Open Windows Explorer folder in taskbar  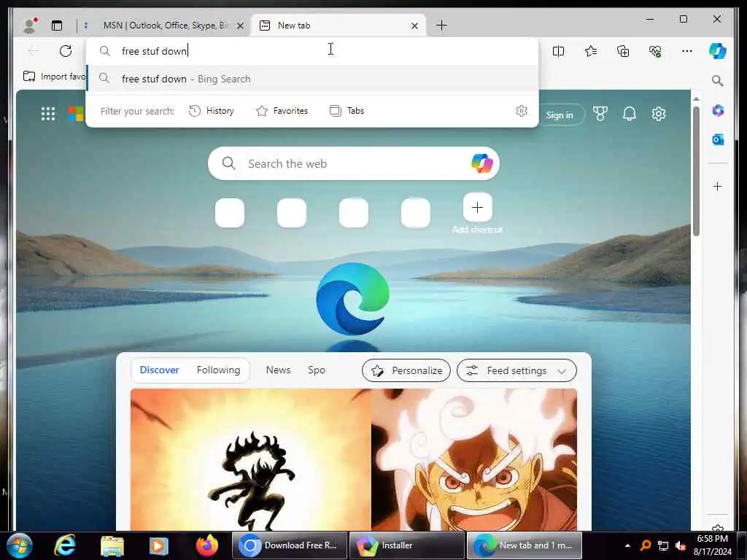click(x=112, y=545)
